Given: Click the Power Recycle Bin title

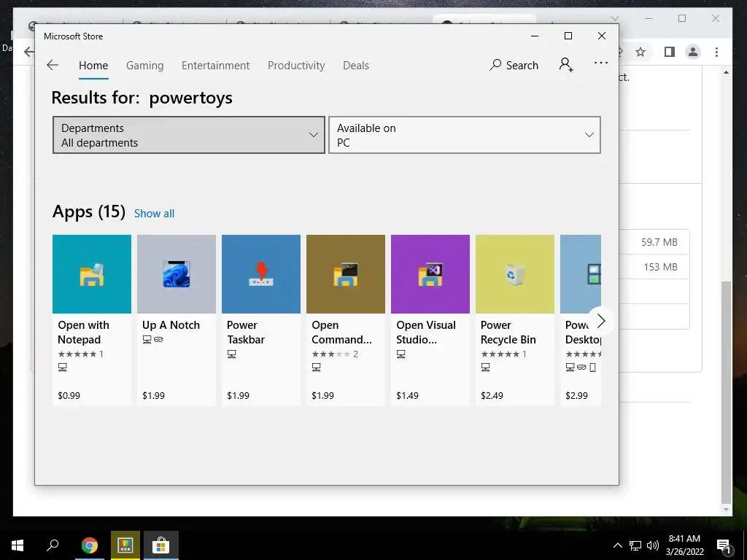Looking at the screenshot, I should click(x=508, y=332).
